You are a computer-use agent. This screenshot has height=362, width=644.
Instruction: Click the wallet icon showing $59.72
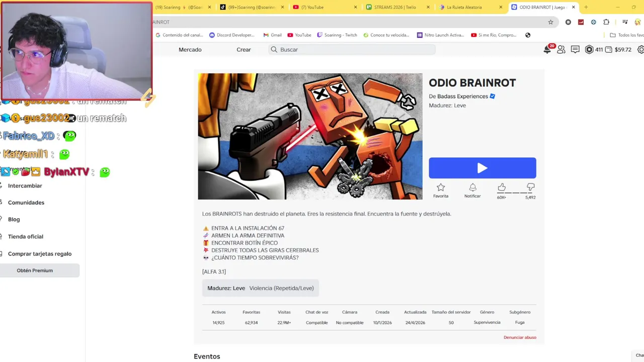tap(609, 49)
